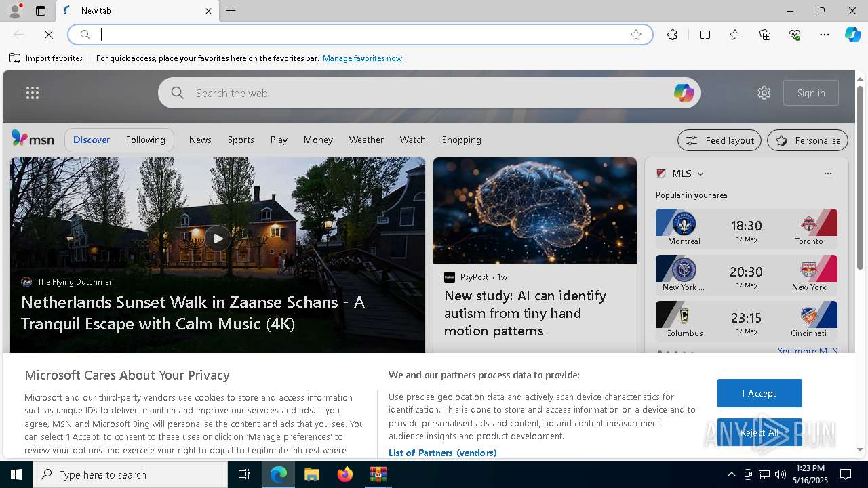Open the Copilot sidebar icon
The image size is (868, 488).
(x=853, y=35)
